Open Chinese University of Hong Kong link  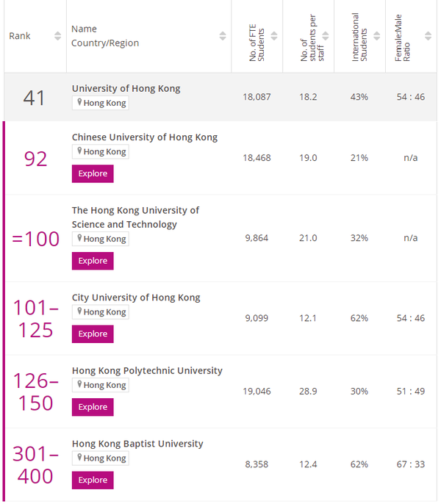click(145, 137)
